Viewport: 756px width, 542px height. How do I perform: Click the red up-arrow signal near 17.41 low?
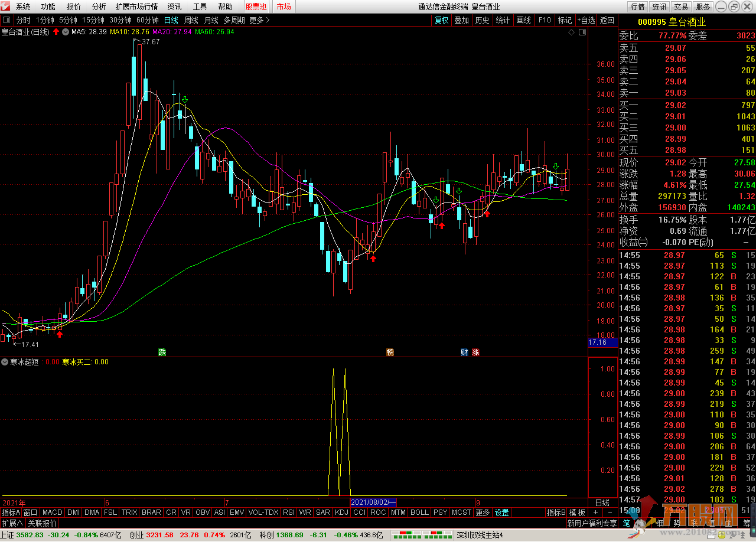click(59, 334)
